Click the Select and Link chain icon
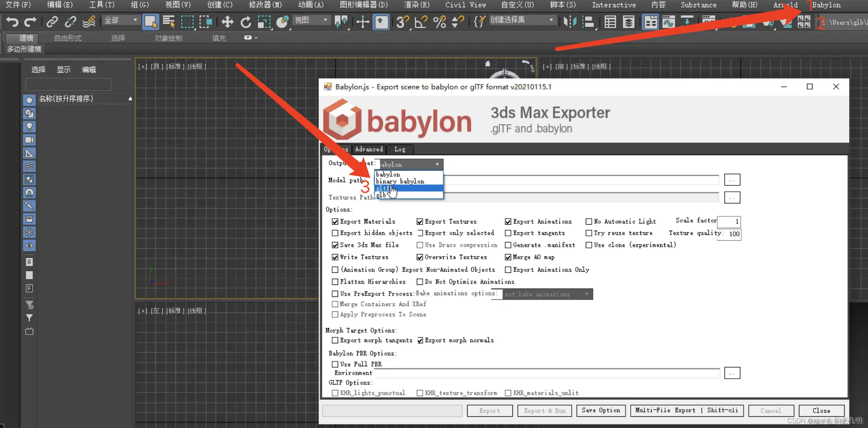This screenshot has width=868, height=428. click(52, 22)
